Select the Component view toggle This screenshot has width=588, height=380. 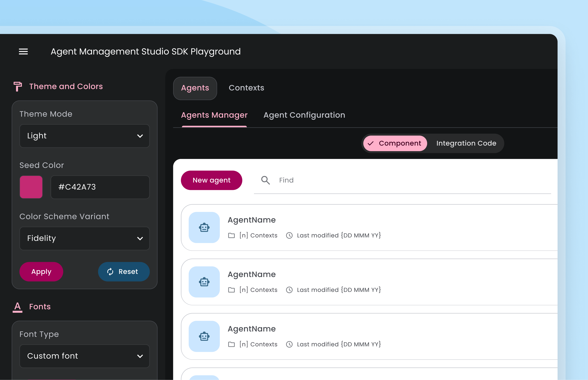pos(395,143)
